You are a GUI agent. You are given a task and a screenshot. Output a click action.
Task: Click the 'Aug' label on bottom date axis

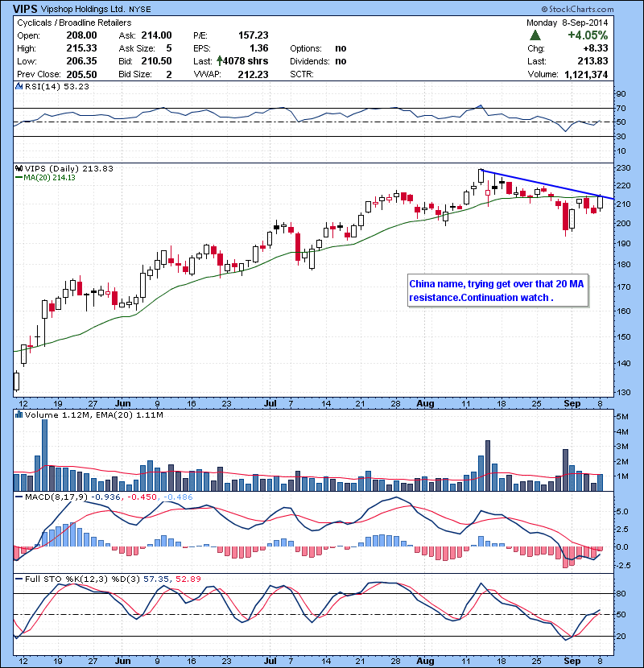(425, 661)
